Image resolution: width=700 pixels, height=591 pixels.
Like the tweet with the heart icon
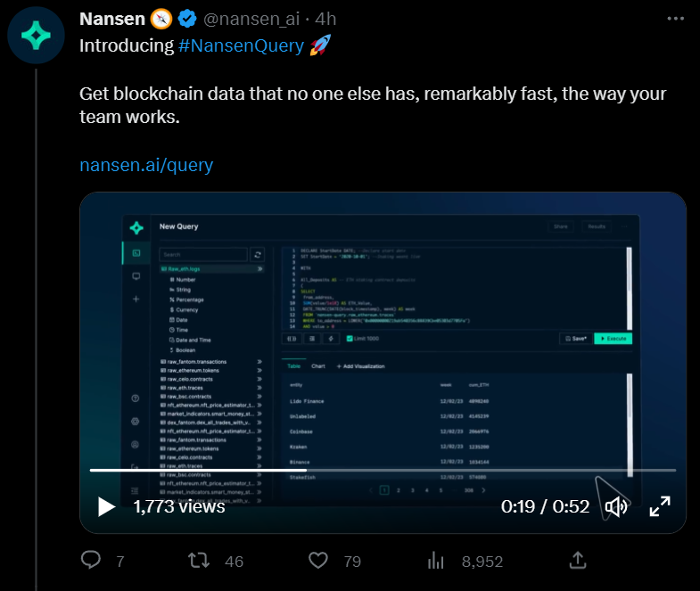[x=317, y=560]
